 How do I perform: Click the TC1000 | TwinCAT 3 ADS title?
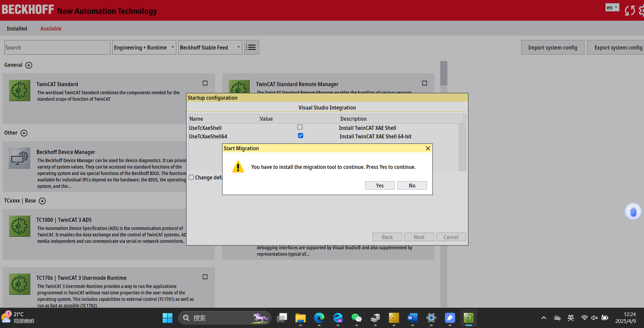[64, 220]
